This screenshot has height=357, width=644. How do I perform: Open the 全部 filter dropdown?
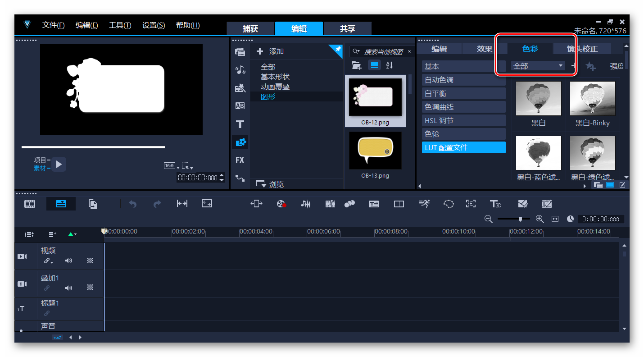(538, 66)
